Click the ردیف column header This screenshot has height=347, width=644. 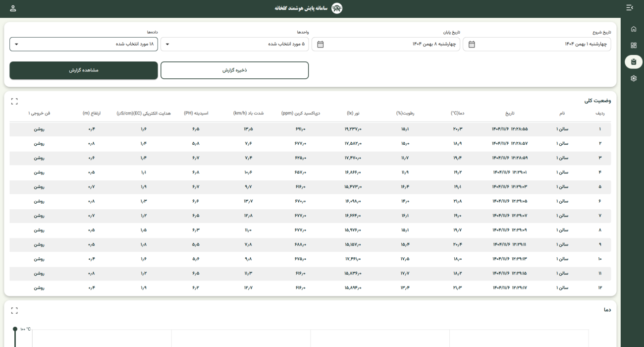click(600, 114)
